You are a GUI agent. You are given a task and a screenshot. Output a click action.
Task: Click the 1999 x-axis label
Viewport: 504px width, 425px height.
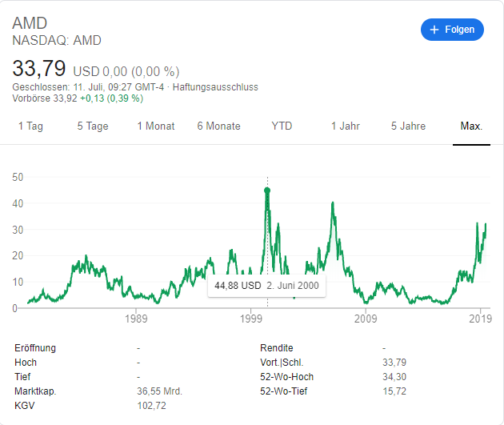click(x=250, y=319)
